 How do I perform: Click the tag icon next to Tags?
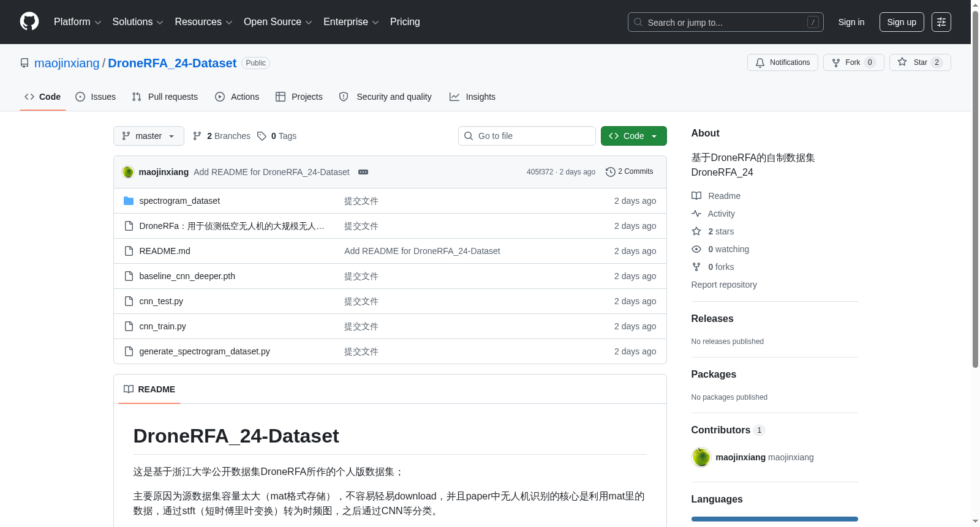coord(262,136)
